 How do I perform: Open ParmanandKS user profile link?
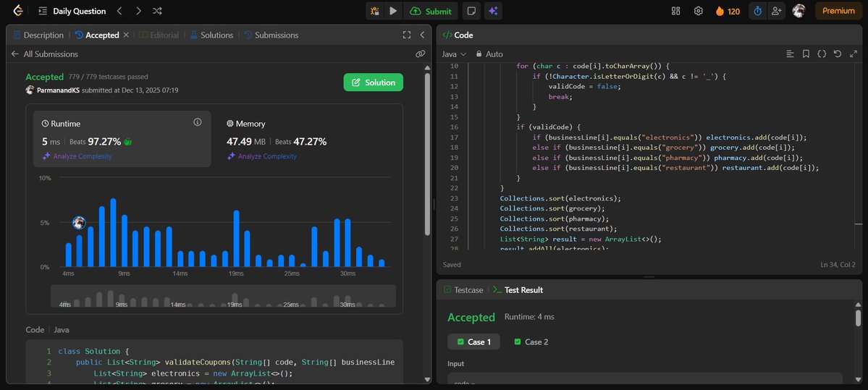(58, 90)
